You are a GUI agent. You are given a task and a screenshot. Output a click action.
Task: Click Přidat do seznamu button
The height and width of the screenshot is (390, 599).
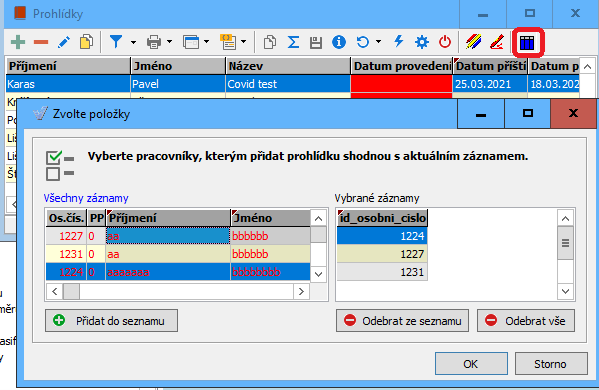[111, 320]
